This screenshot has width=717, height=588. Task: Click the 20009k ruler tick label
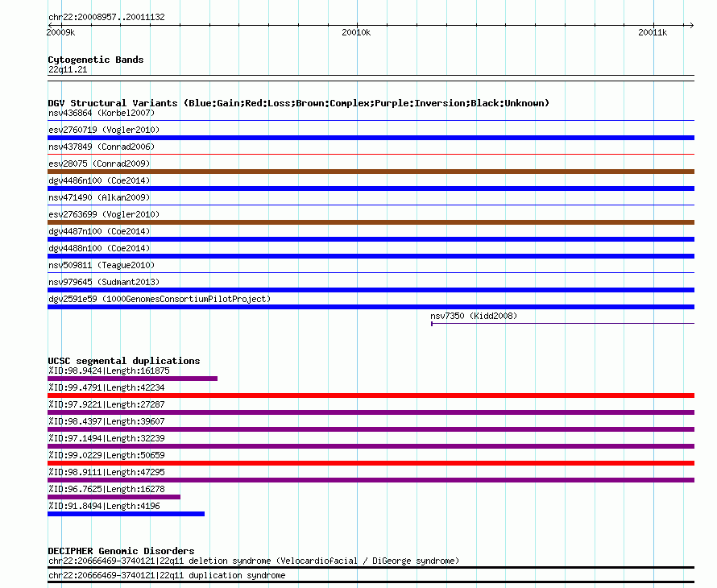click(x=60, y=32)
